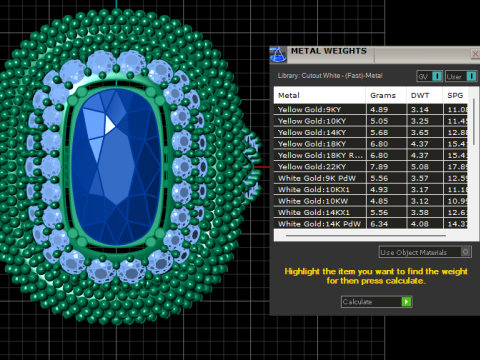Select the White Gold:10KW row
480x360 pixels.
[x=370, y=201]
